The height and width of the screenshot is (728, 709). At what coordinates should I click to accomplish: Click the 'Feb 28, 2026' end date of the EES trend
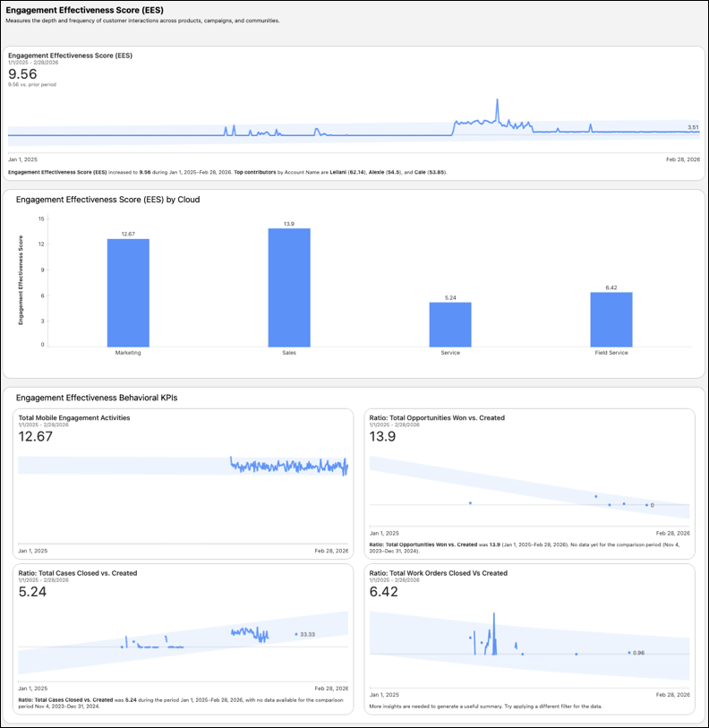click(x=683, y=159)
